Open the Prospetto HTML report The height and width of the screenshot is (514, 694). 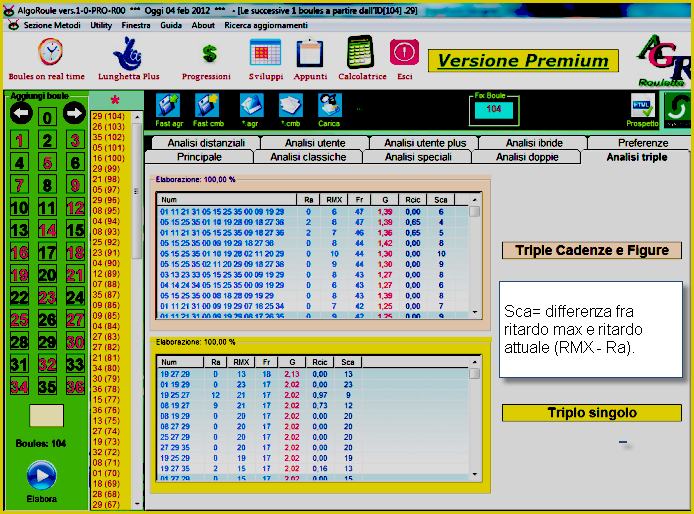coord(642,105)
